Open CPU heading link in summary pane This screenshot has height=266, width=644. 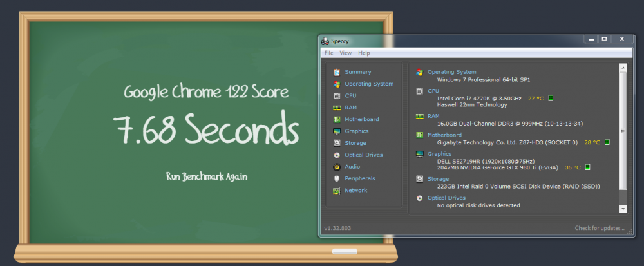(x=433, y=91)
